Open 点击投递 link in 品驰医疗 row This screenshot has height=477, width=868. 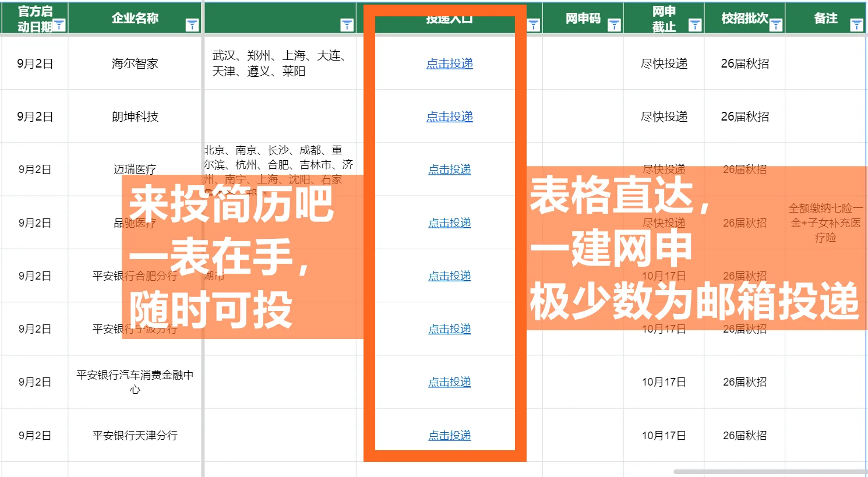point(450,223)
